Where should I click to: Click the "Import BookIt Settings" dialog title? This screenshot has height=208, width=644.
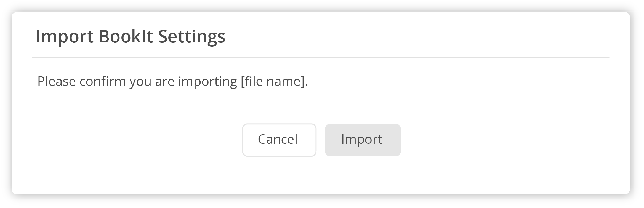(131, 36)
